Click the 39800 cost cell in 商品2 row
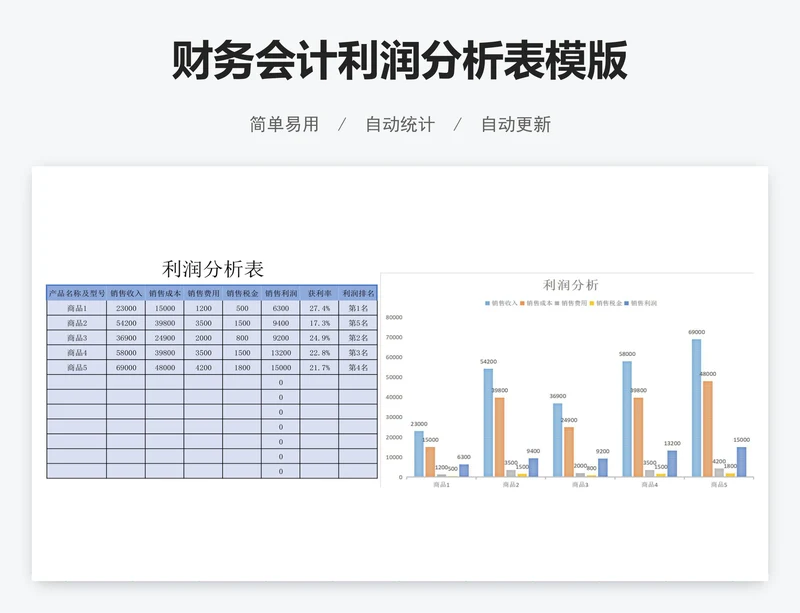 pos(165,323)
